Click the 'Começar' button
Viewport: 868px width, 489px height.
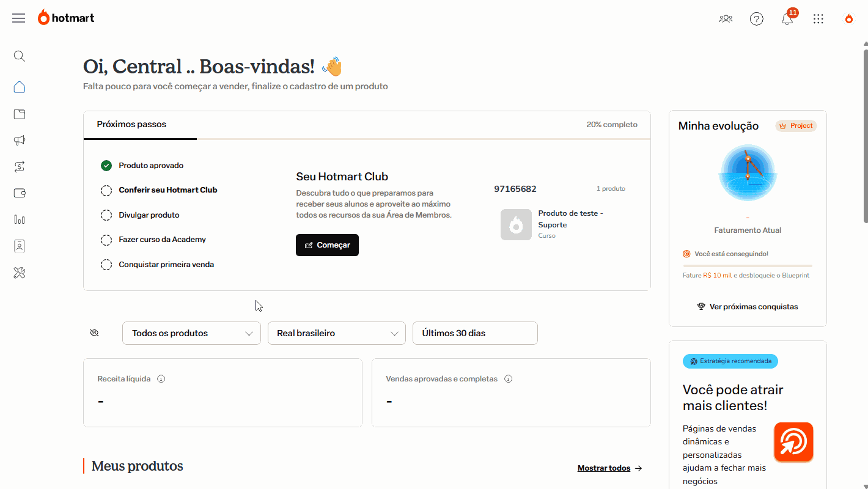[327, 245]
